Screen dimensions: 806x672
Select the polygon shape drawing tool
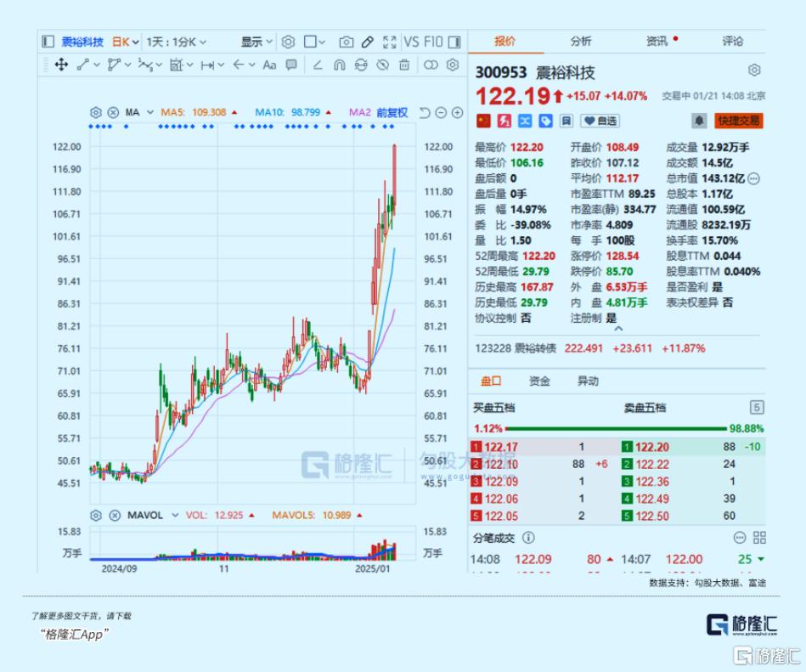pos(114,65)
